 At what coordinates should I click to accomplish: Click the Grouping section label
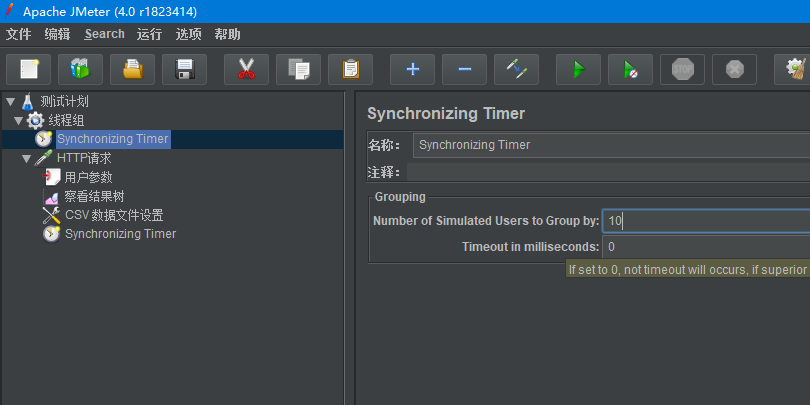tap(400, 197)
